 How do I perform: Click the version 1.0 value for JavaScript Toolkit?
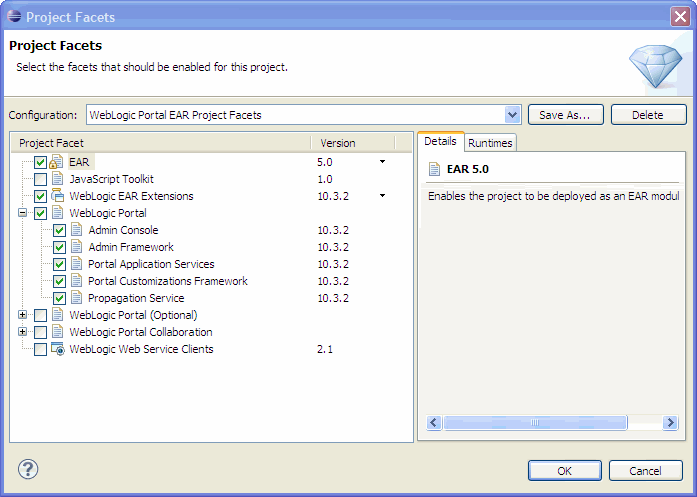click(325, 179)
